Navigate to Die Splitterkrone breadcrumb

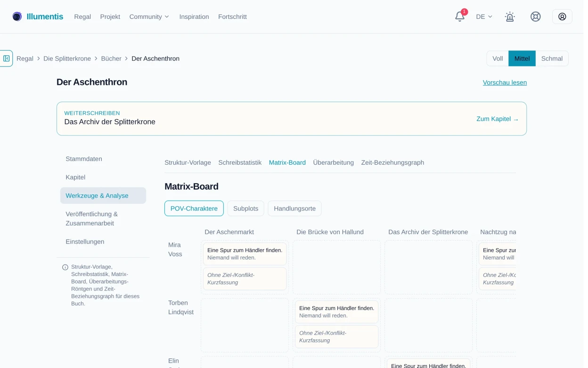[67, 59]
